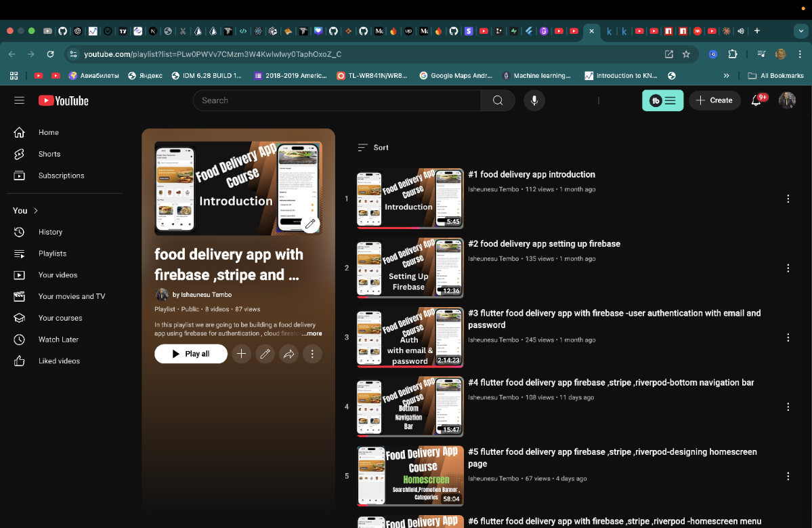The image size is (812, 528).
Task: Open the YouTube hamburger guide menu
Action: pos(19,100)
